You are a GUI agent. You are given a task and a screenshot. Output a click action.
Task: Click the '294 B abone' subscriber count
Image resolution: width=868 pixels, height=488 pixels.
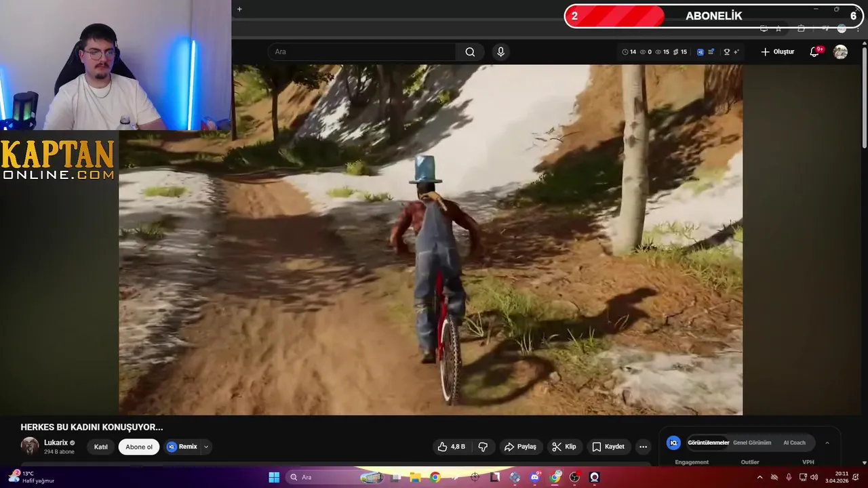(x=59, y=451)
